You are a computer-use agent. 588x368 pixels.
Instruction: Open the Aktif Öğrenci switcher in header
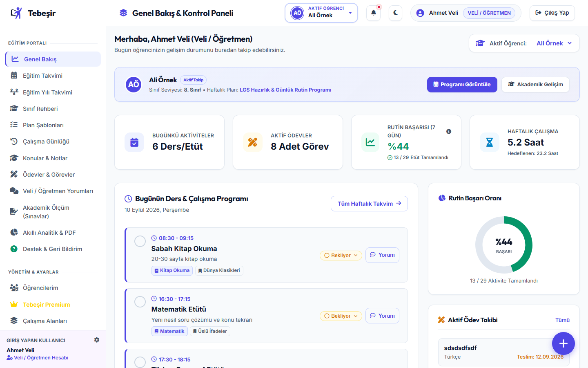[x=321, y=13]
